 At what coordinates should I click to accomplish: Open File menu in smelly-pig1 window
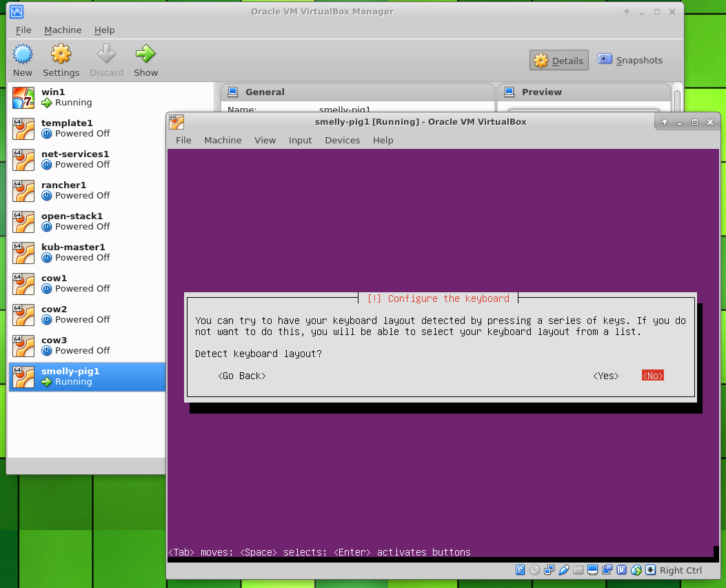[x=183, y=141]
